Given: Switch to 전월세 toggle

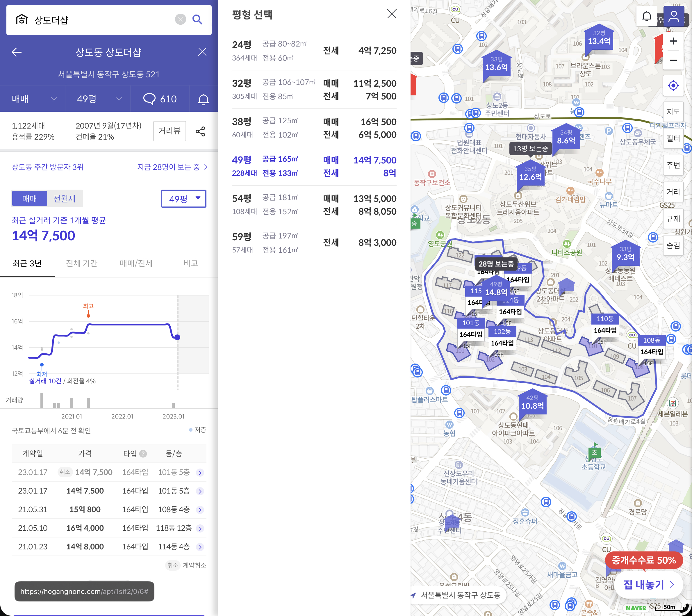Looking at the screenshot, I should 64,198.
